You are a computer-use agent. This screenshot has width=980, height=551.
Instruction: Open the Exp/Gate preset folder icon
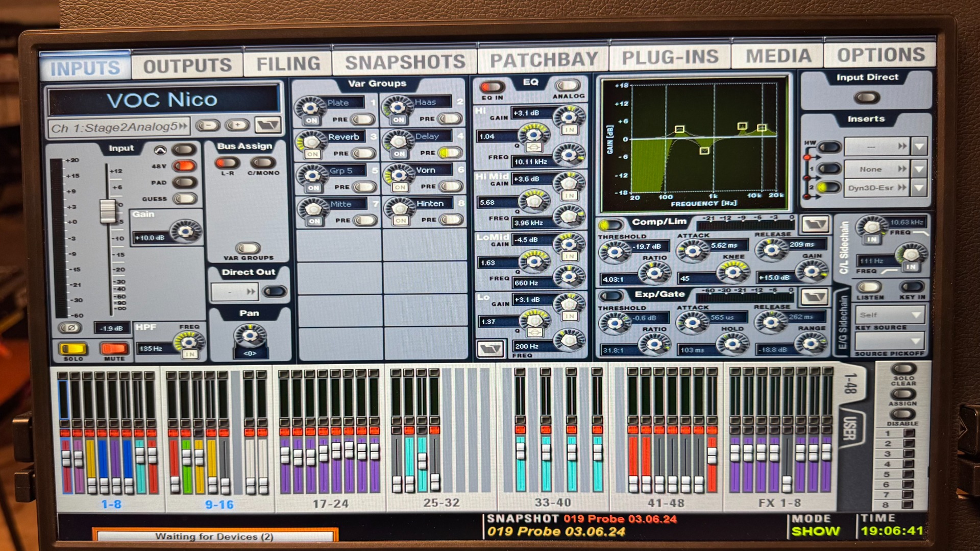click(814, 296)
